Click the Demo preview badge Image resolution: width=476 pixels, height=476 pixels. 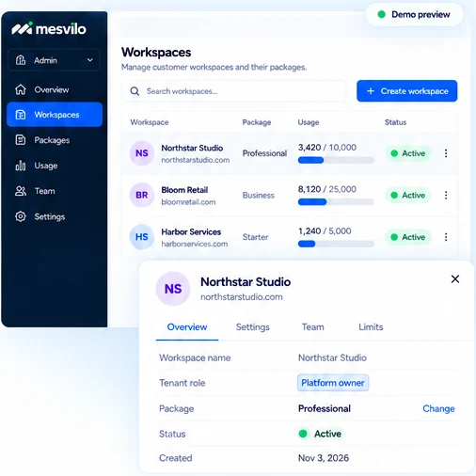point(414,14)
